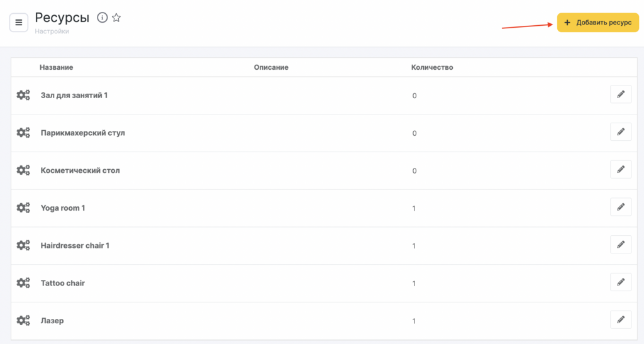
Task: Click gears icon beside Зал для занятий 1
Action: click(23, 95)
